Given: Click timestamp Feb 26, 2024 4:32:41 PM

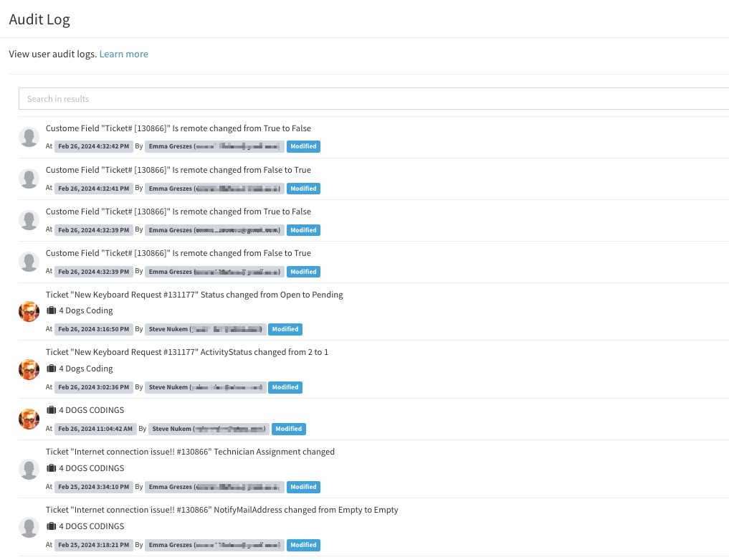Looking at the screenshot, I should pyautogui.click(x=94, y=189).
